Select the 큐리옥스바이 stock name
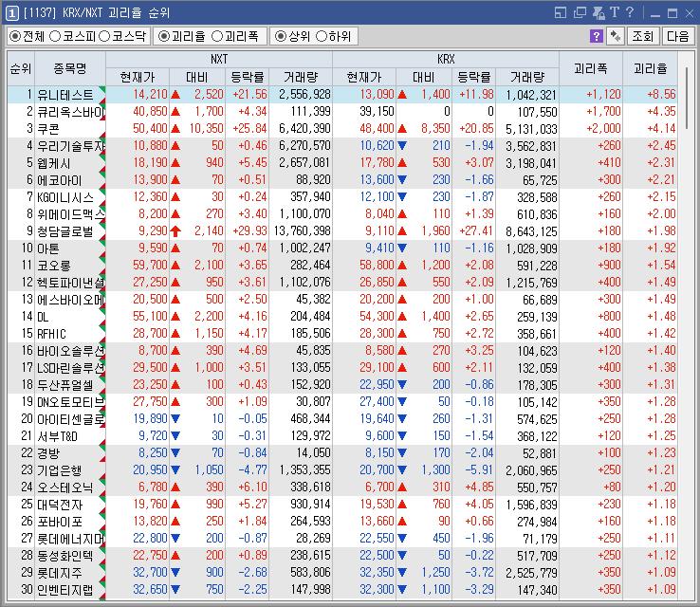 pyautogui.click(x=70, y=112)
